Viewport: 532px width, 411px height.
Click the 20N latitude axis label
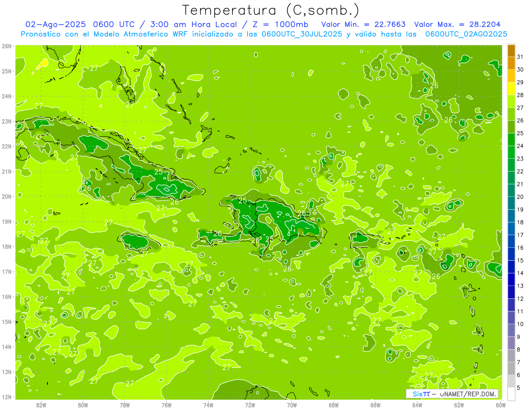(7, 196)
